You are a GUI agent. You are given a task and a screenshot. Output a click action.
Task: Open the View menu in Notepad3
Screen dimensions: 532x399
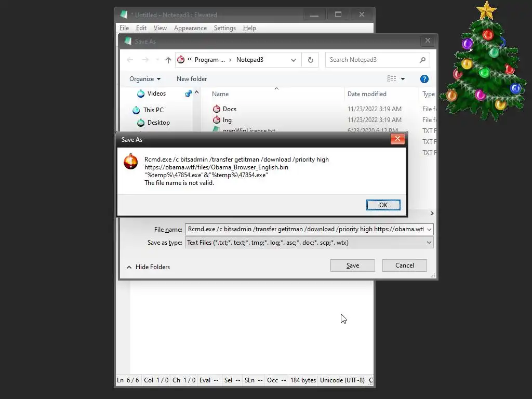tap(160, 28)
